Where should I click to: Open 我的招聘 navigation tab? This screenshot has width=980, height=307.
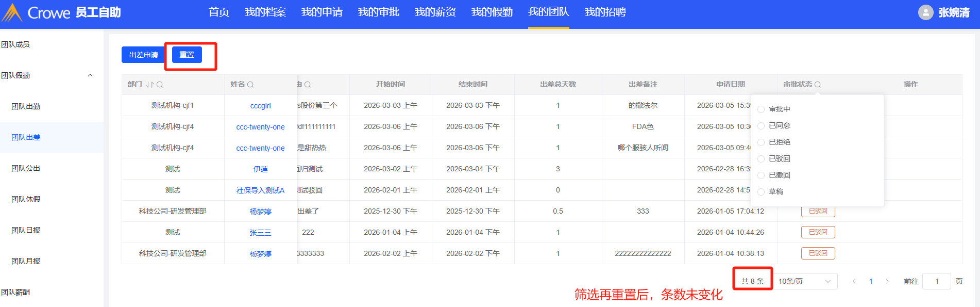(x=605, y=12)
